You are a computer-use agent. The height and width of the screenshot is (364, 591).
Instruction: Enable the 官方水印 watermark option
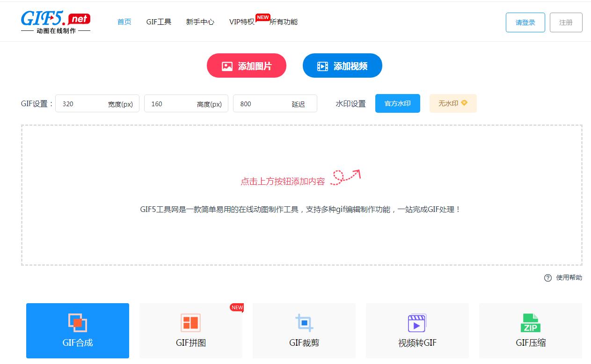(x=397, y=103)
